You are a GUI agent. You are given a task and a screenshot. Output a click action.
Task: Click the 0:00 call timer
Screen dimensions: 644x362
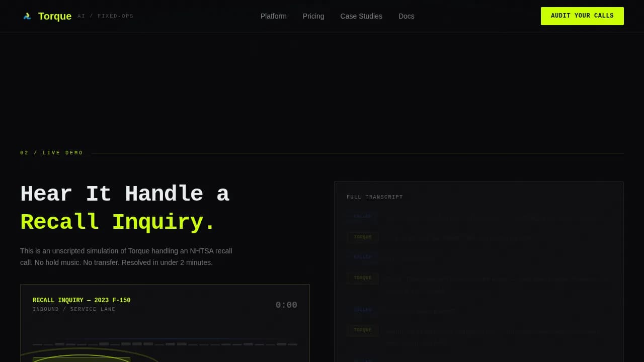(x=286, y=305)
